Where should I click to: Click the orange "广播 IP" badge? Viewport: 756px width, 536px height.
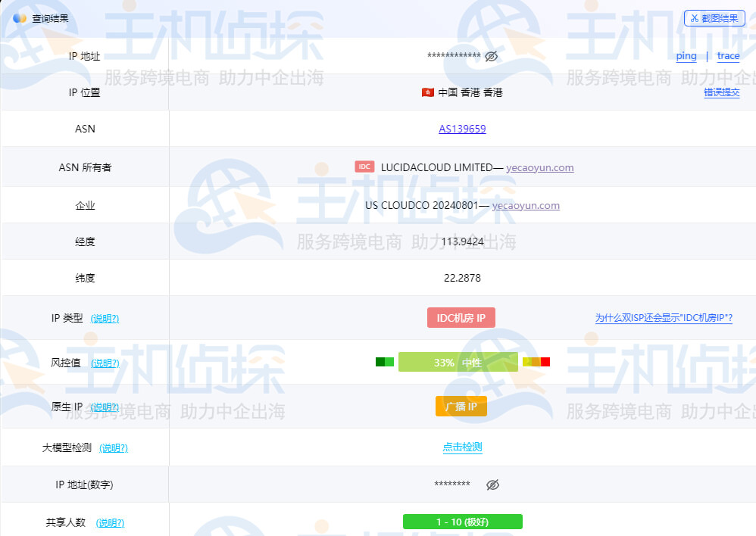tap(461, 406)
